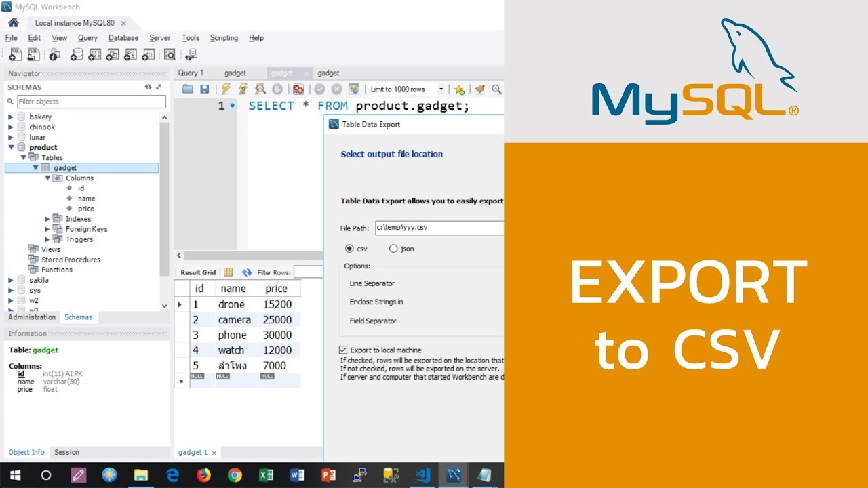Run explain plan magnifier icon
868x488 pixels.
tap(260, 89)
